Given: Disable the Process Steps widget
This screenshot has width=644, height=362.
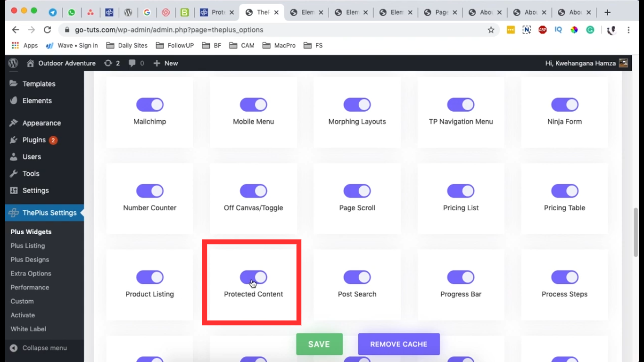Looking at the screenshot, I should [x=565, y=277].
